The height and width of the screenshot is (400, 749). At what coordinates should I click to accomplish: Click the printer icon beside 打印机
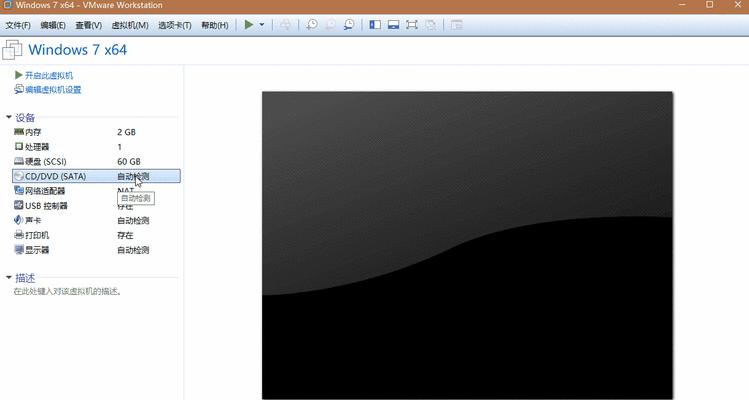point(19,235)
